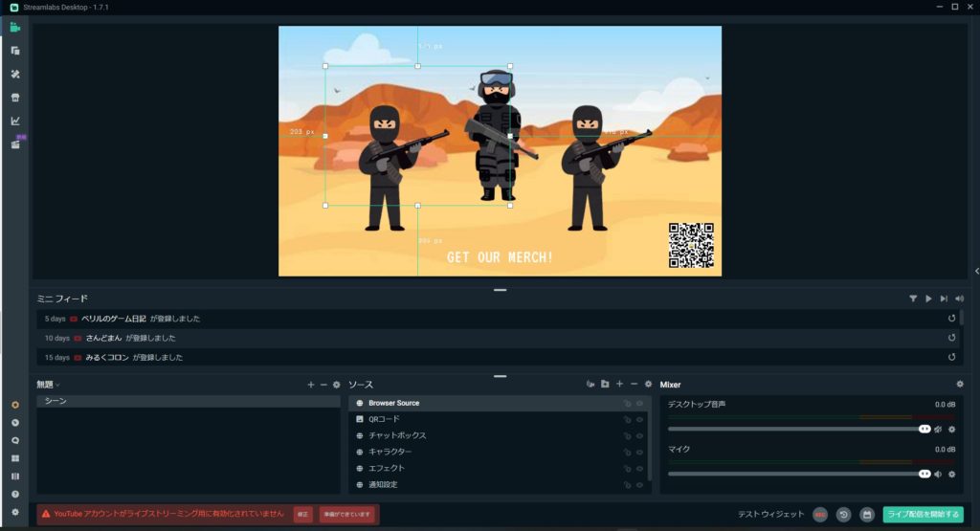Screen dimensions: 980x531
Task: Hide the QRコード source with eye icon
Action: pos(640,420)
